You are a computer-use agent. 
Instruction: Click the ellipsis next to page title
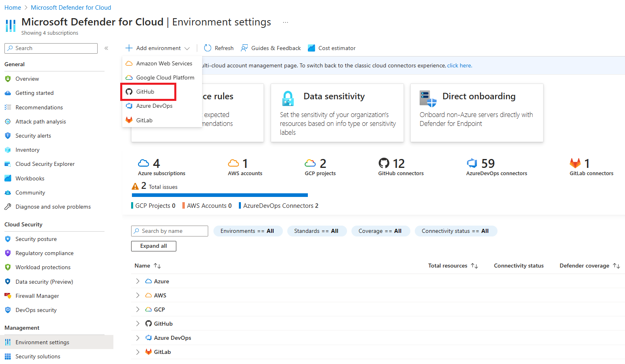[285, 22]
